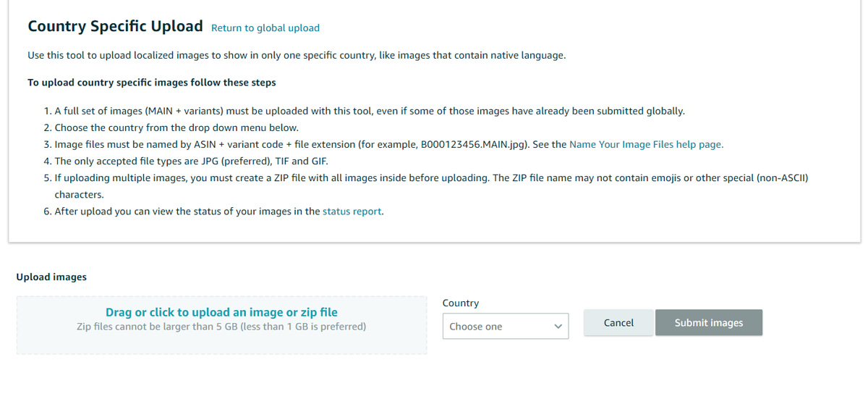Click the 'Country Specific Upload' page heading
Screen dimensions: 868x407
pyautogui.click(x=115, y=27)
